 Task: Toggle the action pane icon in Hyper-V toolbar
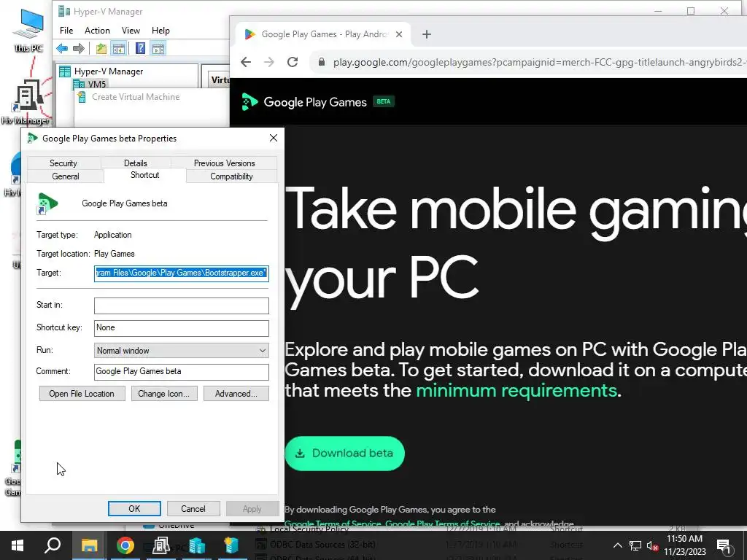tap(158, 48)
